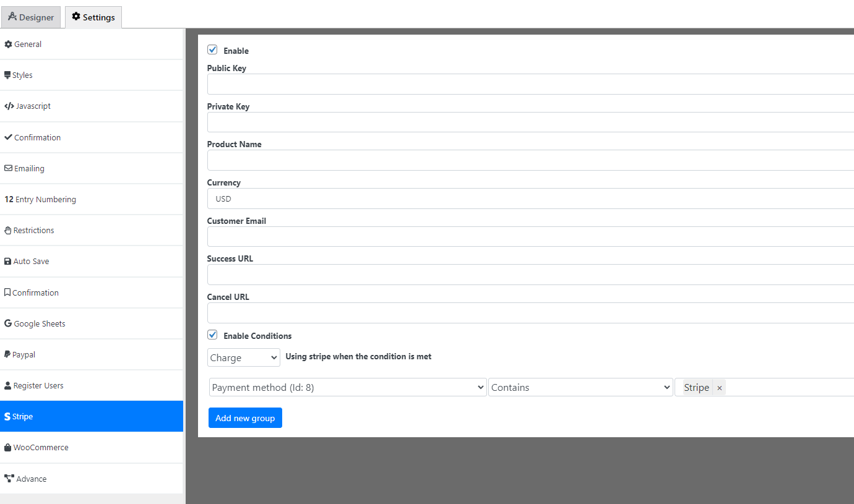Screen dimensions: 854x504
Task: Click the Add new group button
Action: pyautogui.click(x=245, y=418)
